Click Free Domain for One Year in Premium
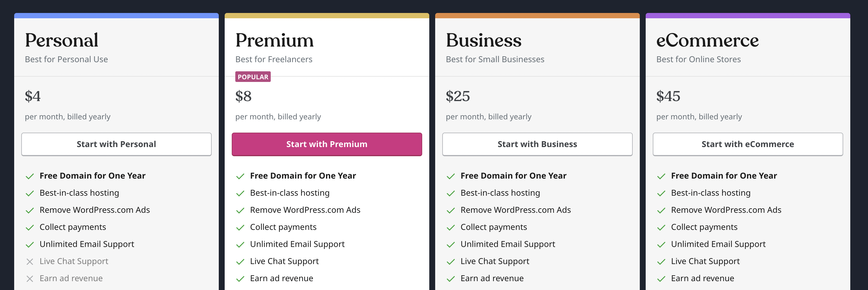This screenshot has width=868, height=290. point(303,176)
